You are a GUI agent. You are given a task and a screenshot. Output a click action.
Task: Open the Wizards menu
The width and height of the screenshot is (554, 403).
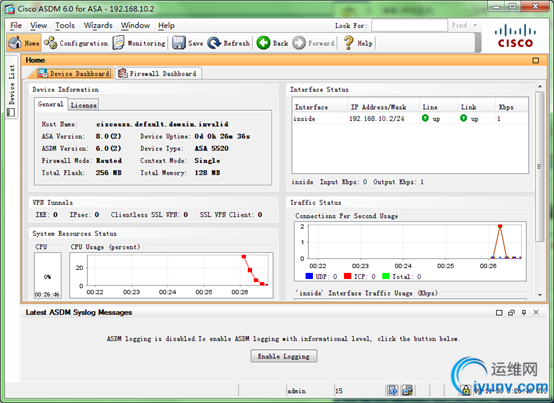(98, 25)
